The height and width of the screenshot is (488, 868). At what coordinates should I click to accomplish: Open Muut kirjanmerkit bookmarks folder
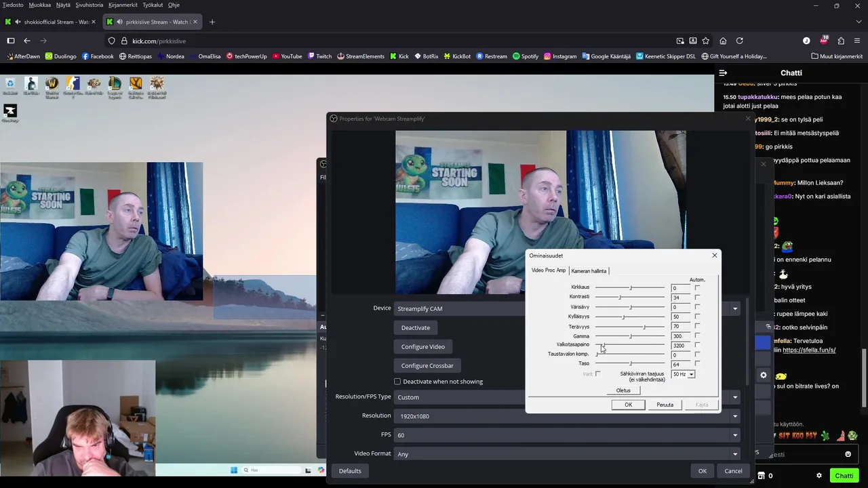pos(836,56)
